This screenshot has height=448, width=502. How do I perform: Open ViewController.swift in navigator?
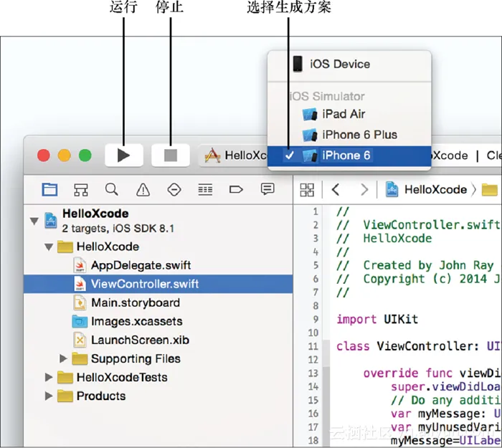[158, 284]
